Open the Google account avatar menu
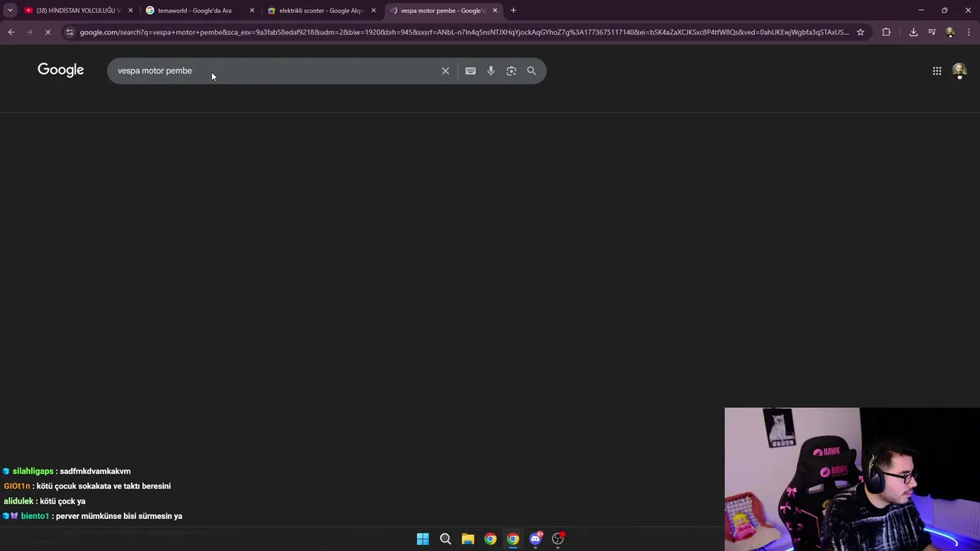 coord(959,70)
